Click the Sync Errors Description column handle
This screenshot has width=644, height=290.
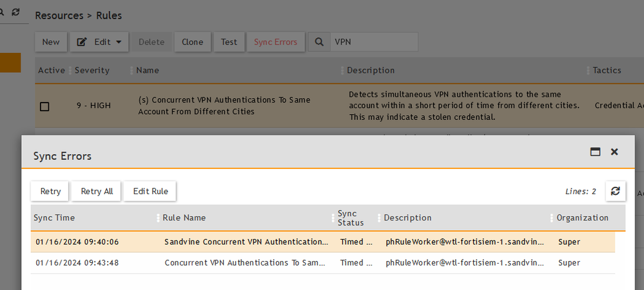(x=379, y=218)
